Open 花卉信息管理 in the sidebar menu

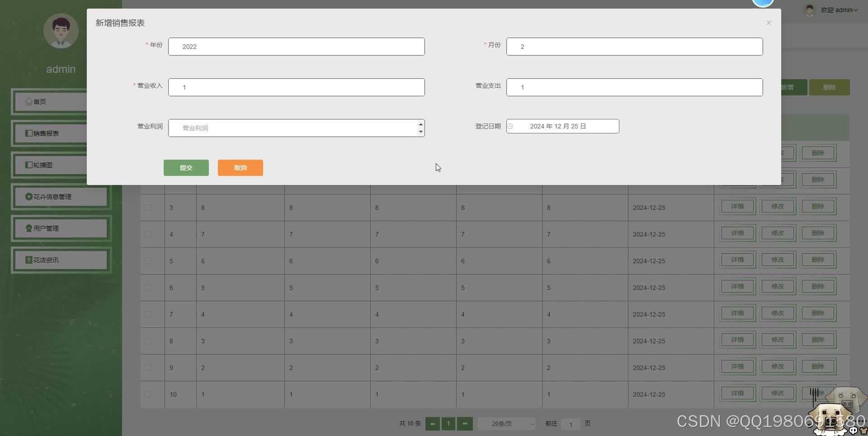tap(61, 197)
